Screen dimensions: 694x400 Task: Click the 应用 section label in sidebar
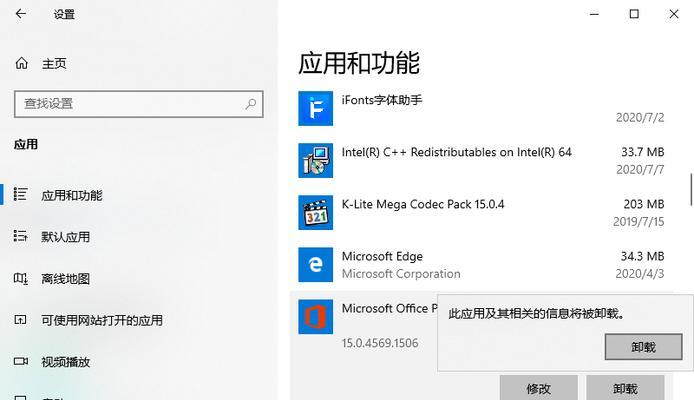coord(26,144)
